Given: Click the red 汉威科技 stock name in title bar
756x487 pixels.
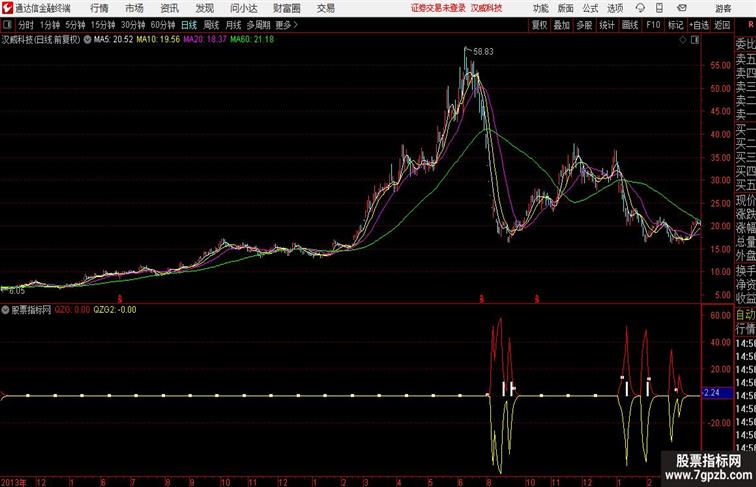Looking at the screenshot, I should (486, 8).
